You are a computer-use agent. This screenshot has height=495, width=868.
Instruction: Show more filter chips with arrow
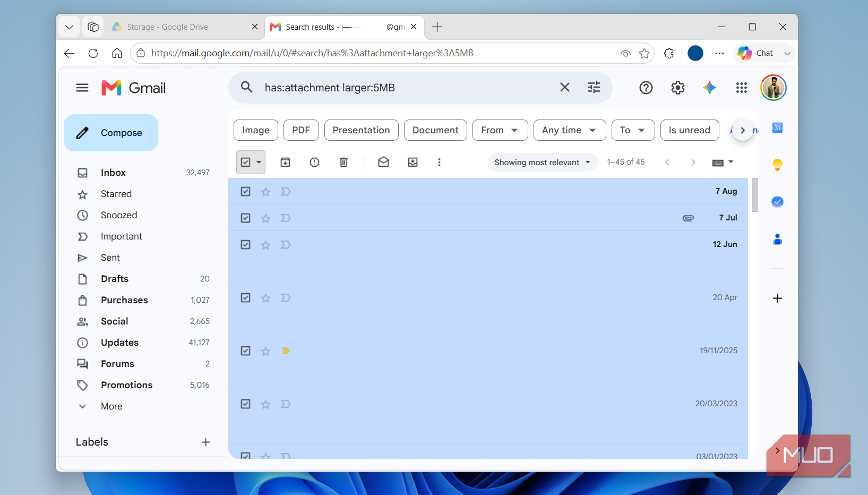(743, 130)
